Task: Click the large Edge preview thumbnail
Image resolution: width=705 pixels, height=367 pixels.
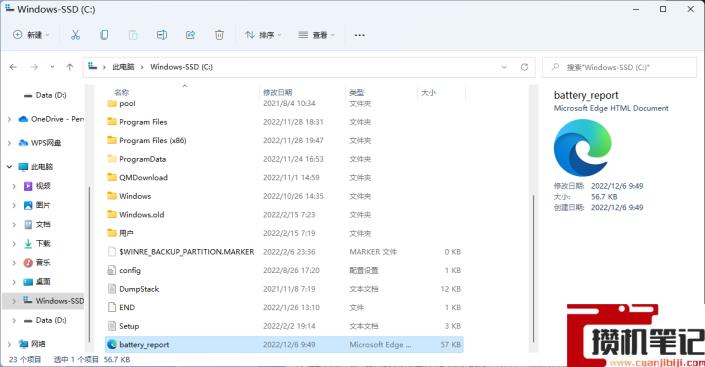Action: [583, 148]
